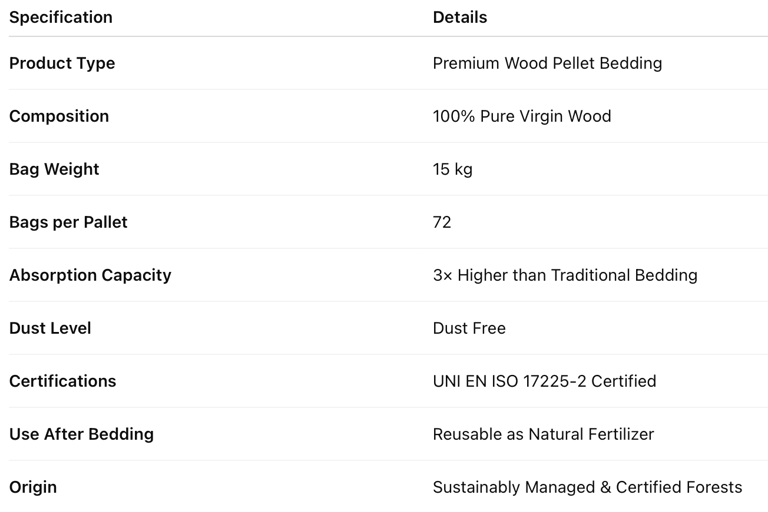Click Reusable as Natural Fertilizer text
The width and height of the screenshot is (768, 512).
point(543,434)
